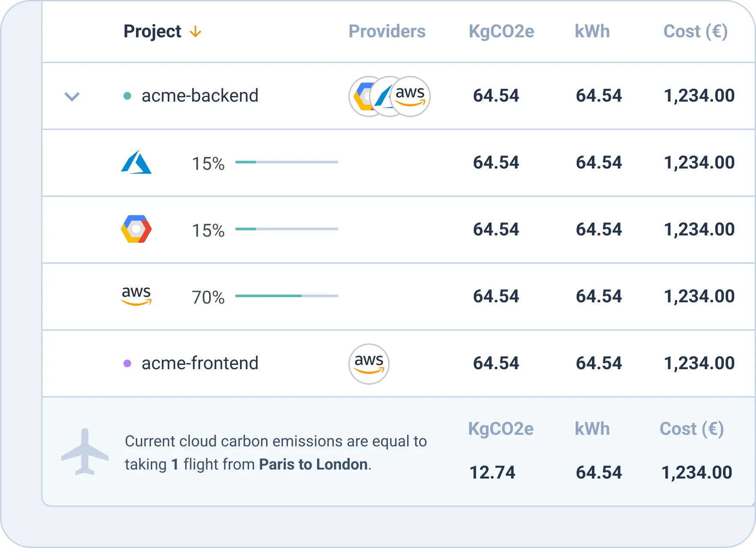Image resolution: width=756 pixels, height=548 pixels.
Task: Click the Google Cloud badge in acme-backend providers
Action: pyautogui.click(x=359, y=97)
